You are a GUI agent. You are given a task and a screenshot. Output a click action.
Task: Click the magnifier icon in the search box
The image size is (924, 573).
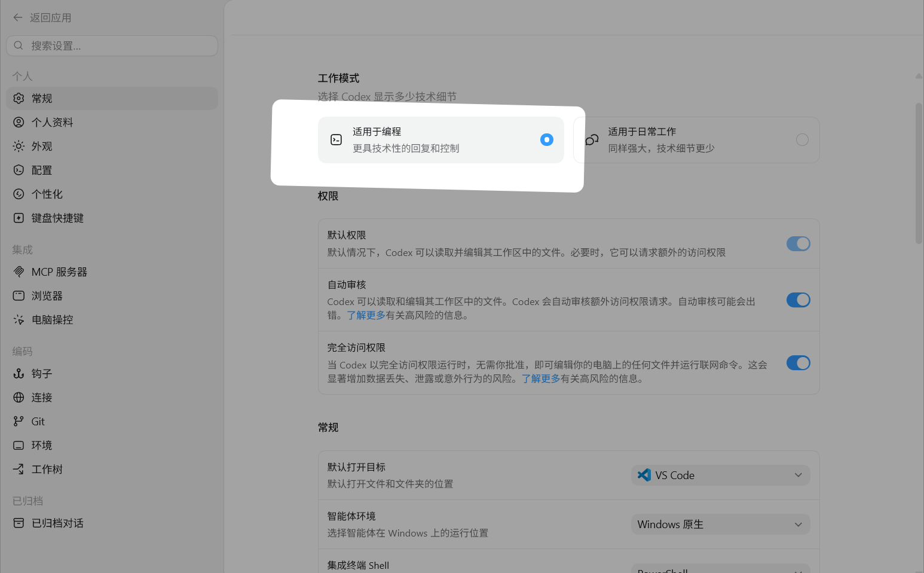point(19,45)
